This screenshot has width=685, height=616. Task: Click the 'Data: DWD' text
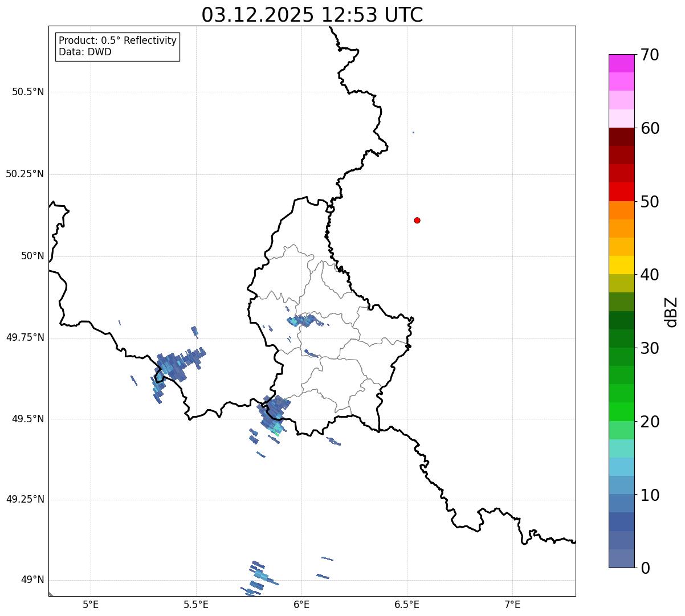pyautogui.click(x=85, y=52)
